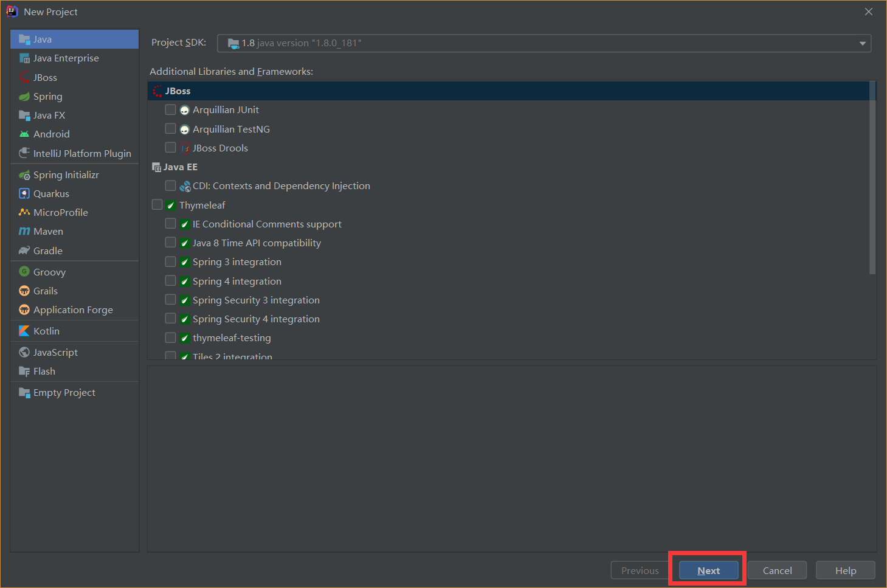Open the Project SDK dropdown
The width and height of the screenshot is (887, 588).
pos(544,43)
